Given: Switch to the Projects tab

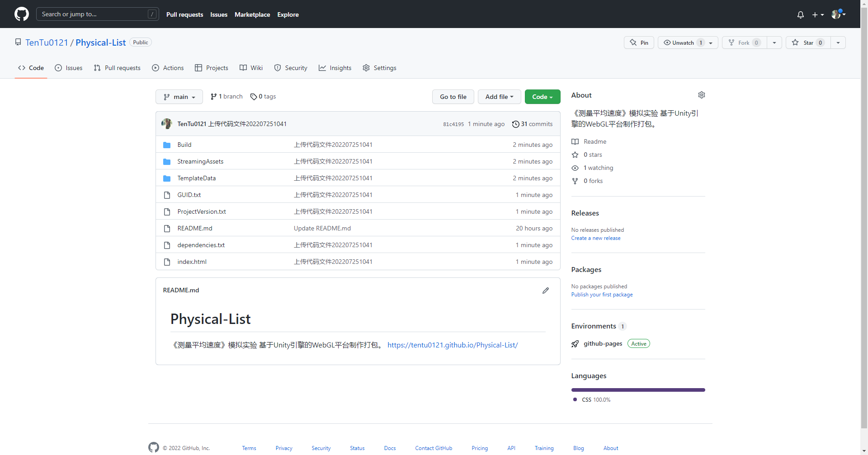Looking at the screenshot, I should point(212,68).
